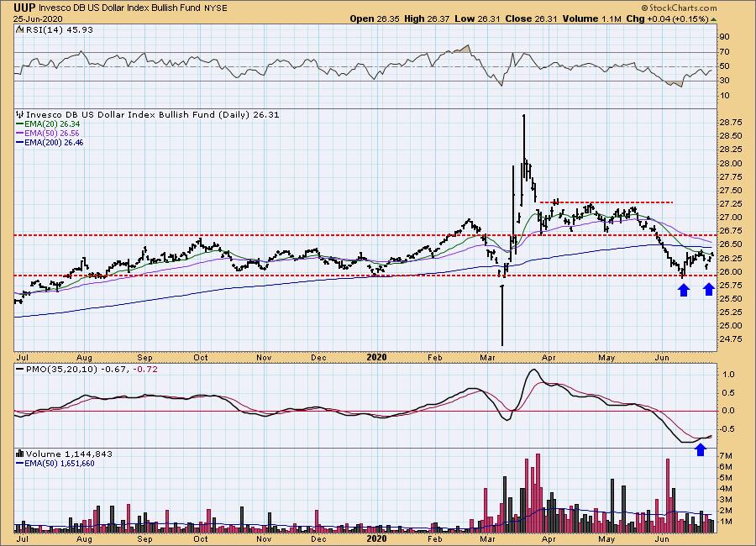Open the StockCharts.com copyright link
Image resolution: width=756 pixels, height=546 pixels.
[679, 8]
